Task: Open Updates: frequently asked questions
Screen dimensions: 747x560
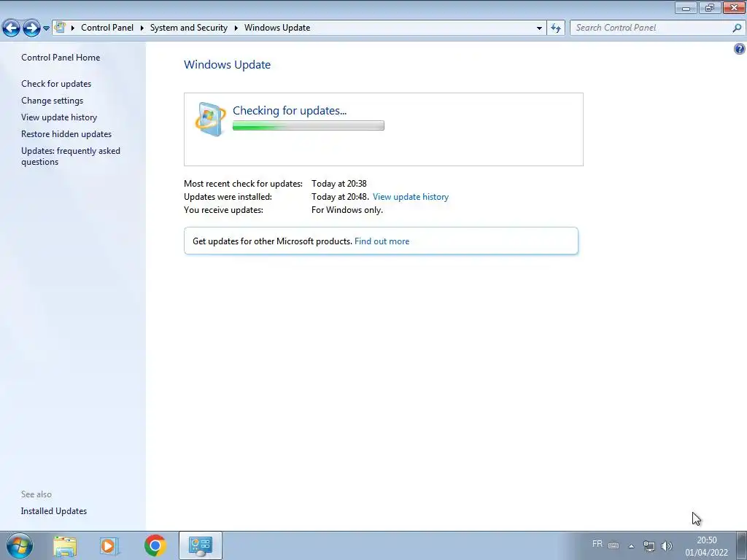Action: (x=71, y=156)
